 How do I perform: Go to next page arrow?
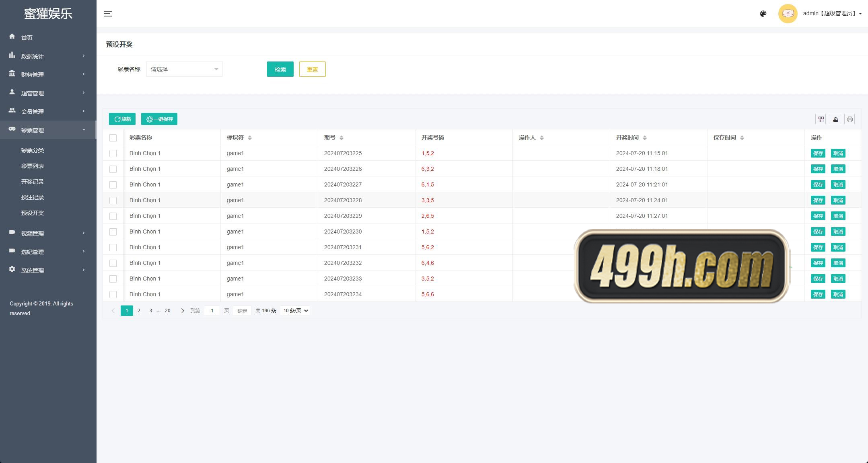(183, 311)
